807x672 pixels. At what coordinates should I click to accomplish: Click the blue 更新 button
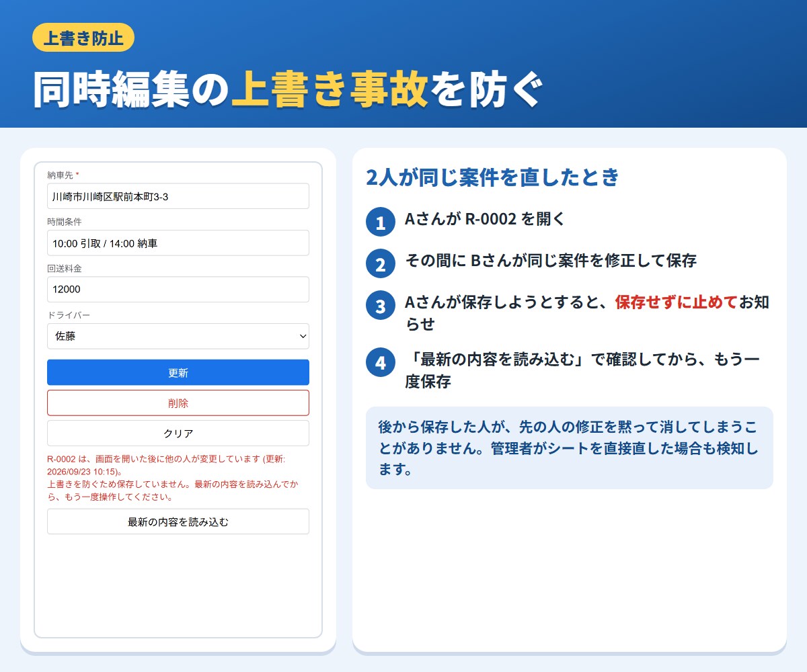(x=178, y=372)
